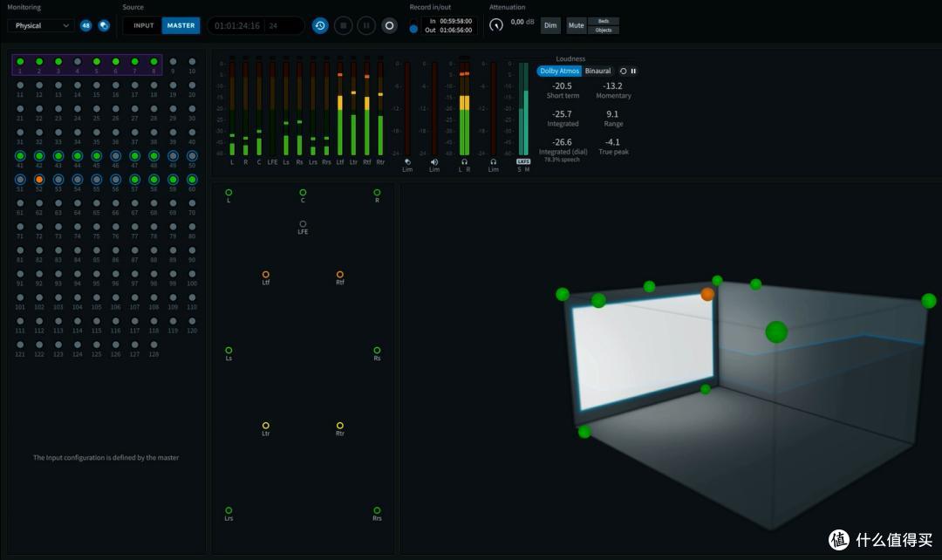This screenshot has height=560, width=942.
Task: Click the C speaker node in room layout
Action: point(303,193)
